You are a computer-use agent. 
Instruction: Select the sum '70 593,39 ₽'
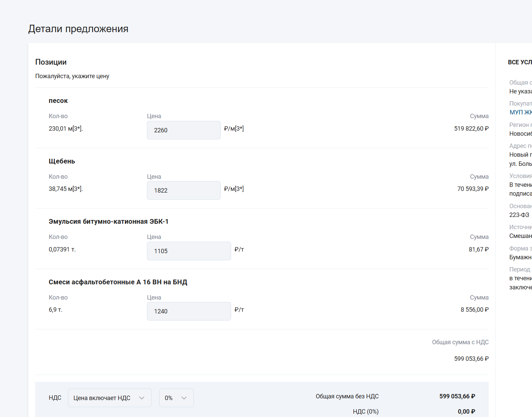click(x=473, y=189)
